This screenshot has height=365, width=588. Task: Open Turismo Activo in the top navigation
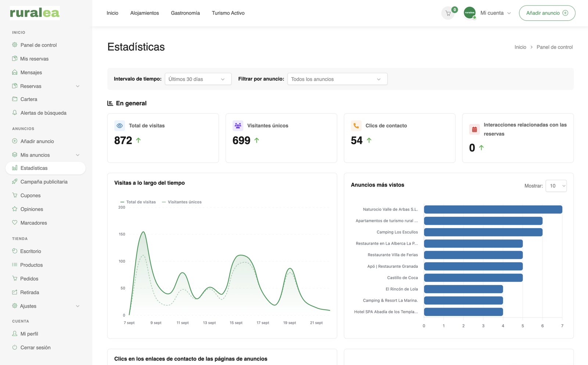tap(228, 13)
